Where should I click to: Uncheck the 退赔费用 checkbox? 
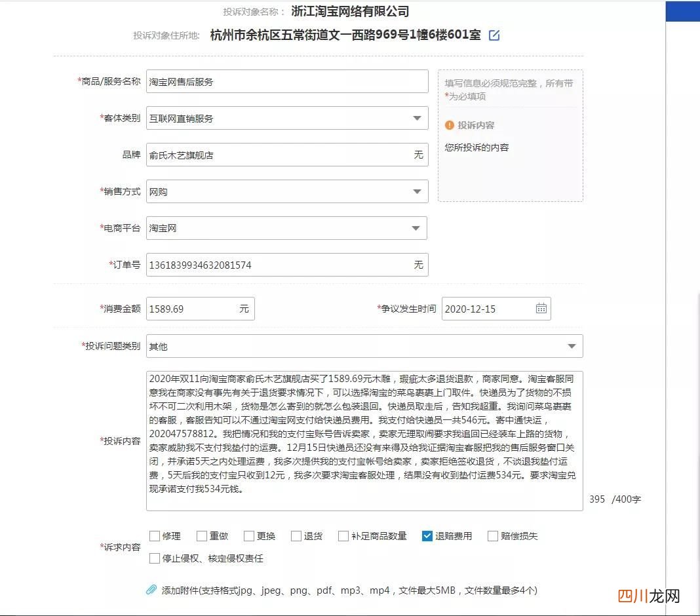point(427,535)
